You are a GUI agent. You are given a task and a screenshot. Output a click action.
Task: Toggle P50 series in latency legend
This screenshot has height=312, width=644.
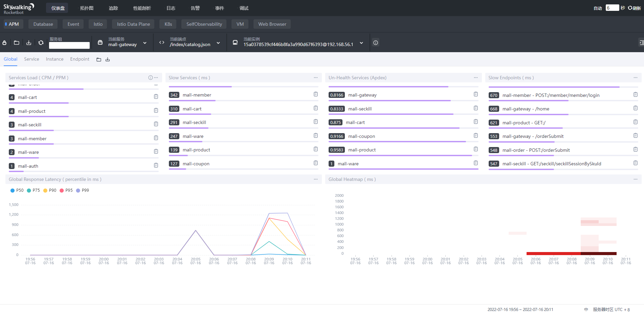point(17,190)
